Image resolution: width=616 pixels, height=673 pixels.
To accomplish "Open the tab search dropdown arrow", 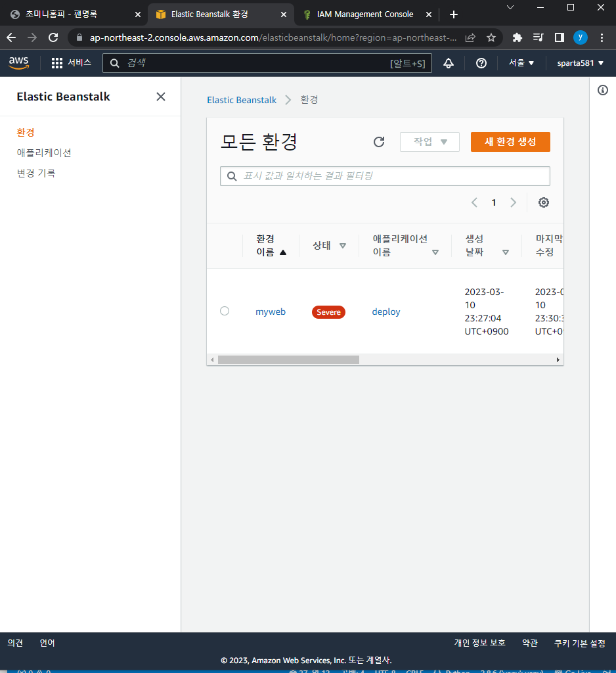I will [x=510, y=7].
